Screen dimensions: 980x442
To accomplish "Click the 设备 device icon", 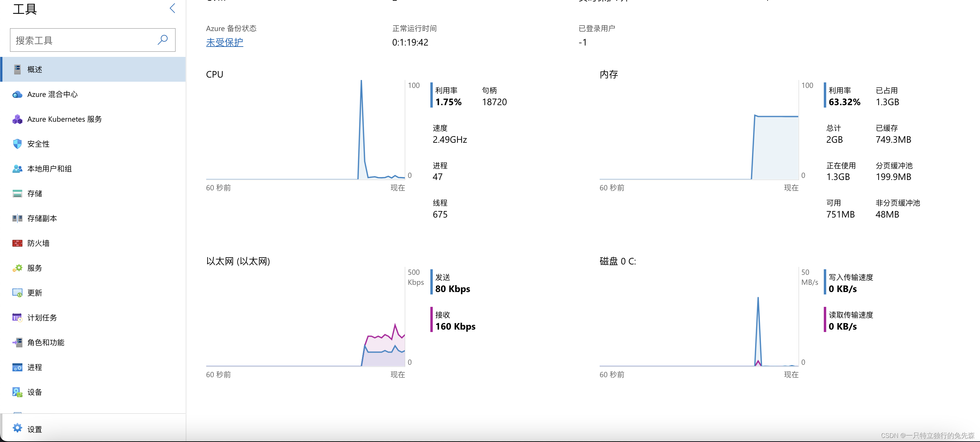I will 17,392.
